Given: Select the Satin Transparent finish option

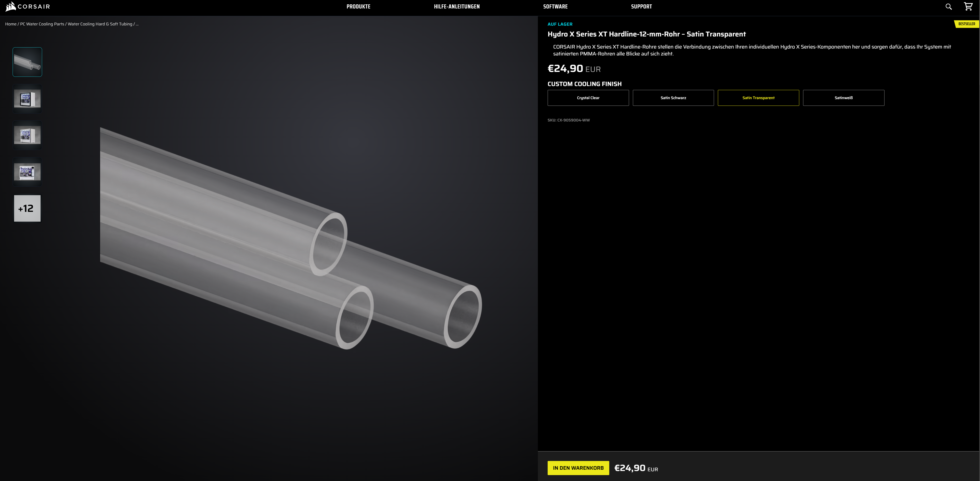Looking at the screenshot, I should tap(758, 98).
